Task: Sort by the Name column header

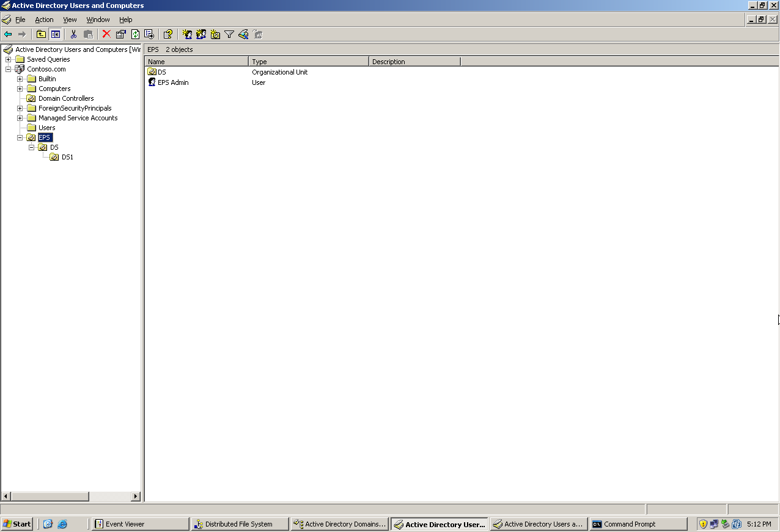Action: pos(197,62)
